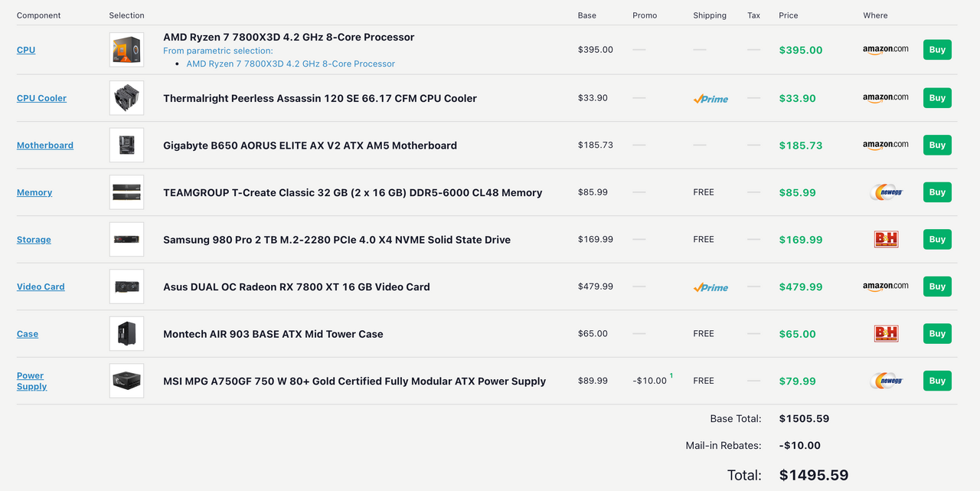Open the Thermalright CPU cooler thumbnail image
Screen dimensions: 980x491
point(126,98)
